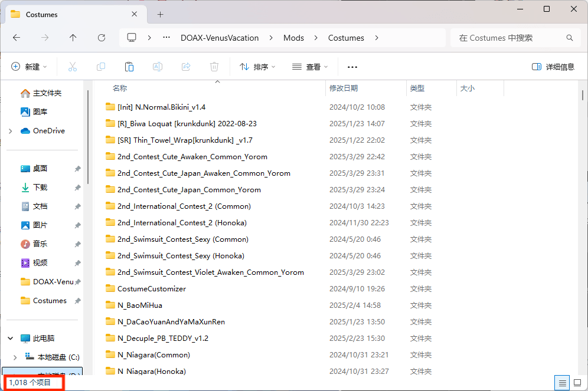Select the CostumeCustomizer folder
Image resolution: width=588 pixels, height=391 pixels.
(x=152, y=289)
